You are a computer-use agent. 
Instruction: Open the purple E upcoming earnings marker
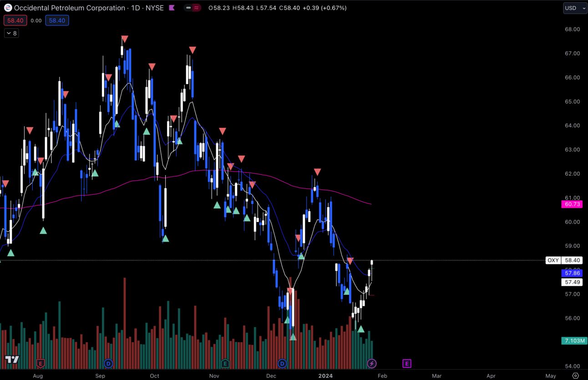click(407, 363)
